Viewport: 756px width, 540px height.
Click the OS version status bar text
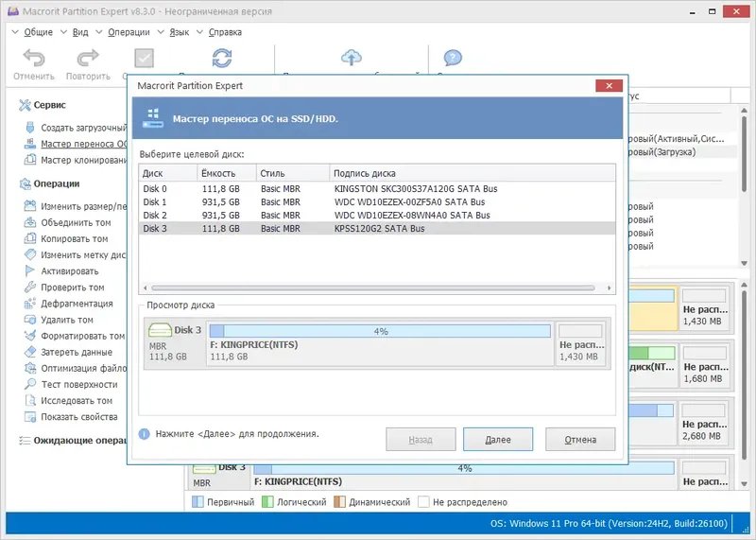[x=609, y=523]
